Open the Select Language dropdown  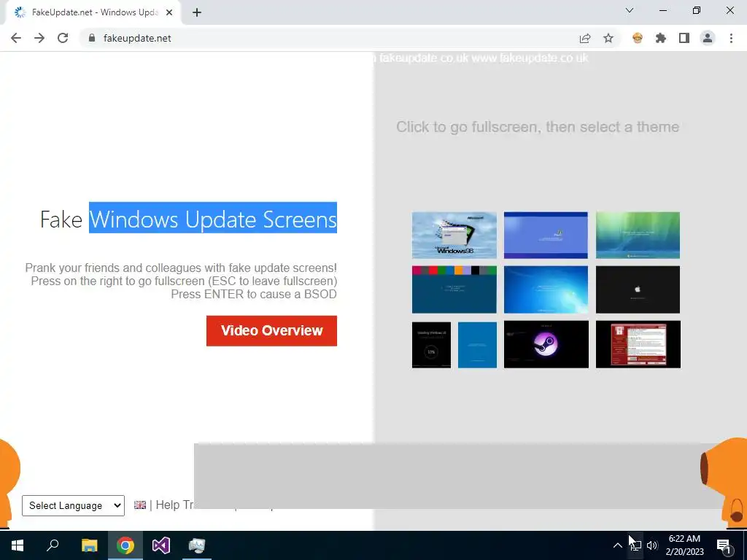tap(74, 506)
